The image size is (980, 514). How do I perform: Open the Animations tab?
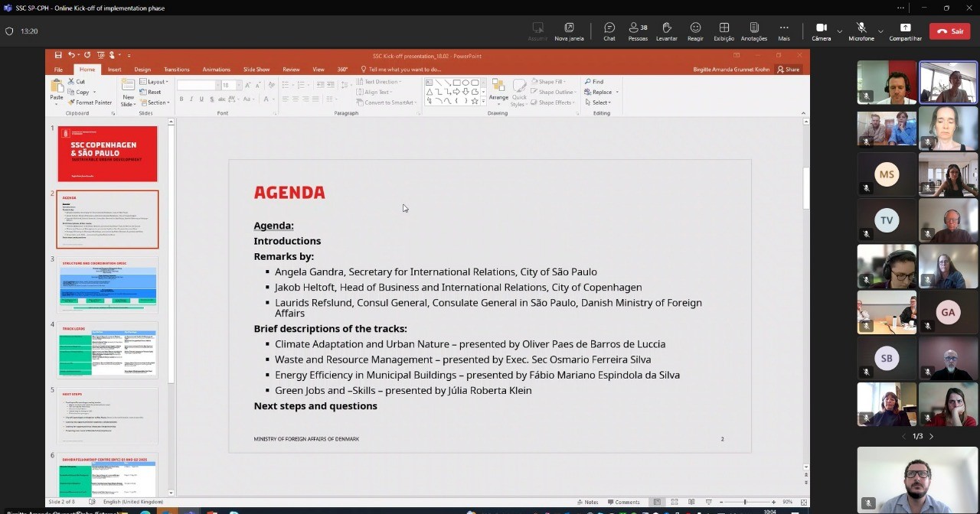216,70
